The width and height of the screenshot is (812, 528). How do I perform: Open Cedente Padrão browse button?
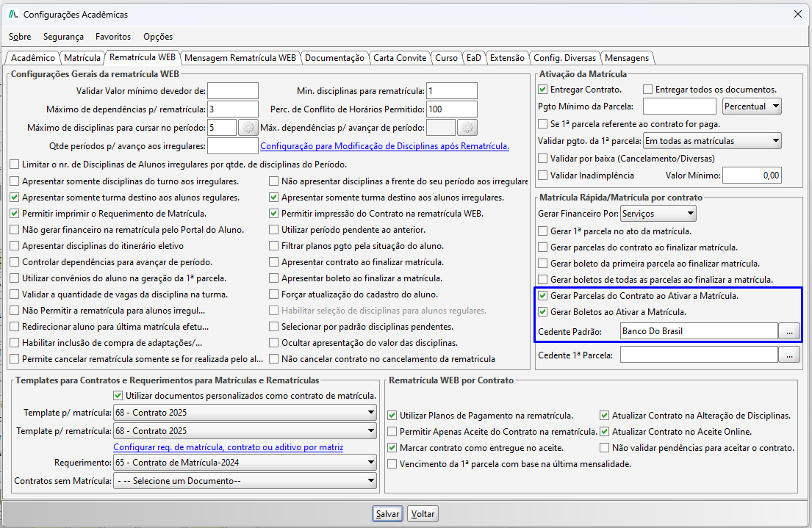click(789, 331)
